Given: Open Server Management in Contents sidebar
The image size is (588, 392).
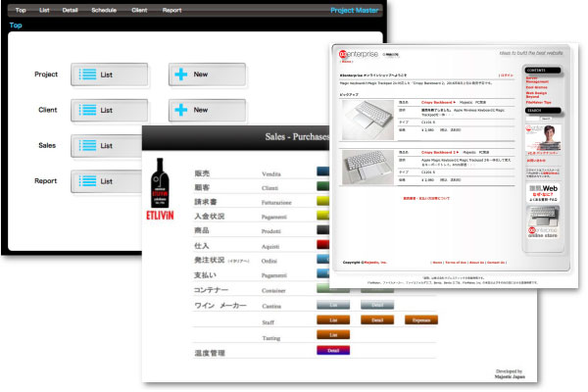Looking at the screenshot, I should [537, 79].
